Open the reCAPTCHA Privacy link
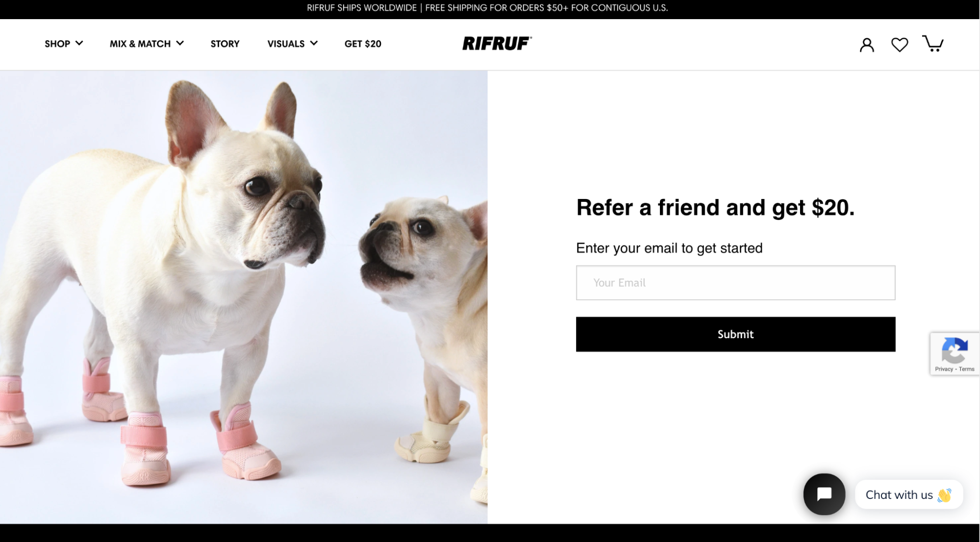This screenshot has width=980, height=542. 944,369
